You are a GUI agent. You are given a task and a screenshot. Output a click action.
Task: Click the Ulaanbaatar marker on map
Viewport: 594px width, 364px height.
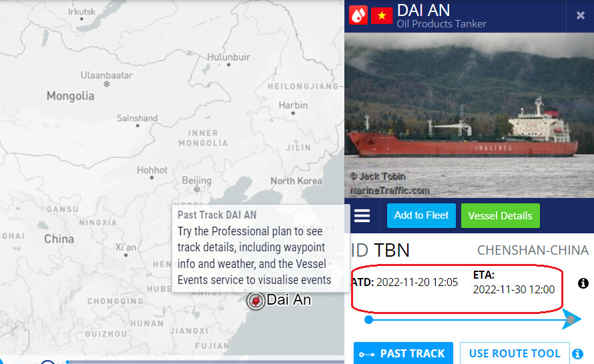coord(107,84)
